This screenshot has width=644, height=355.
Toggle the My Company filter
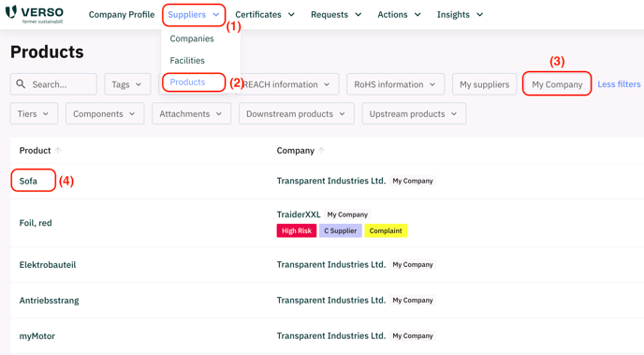click(x=557, y=84)
